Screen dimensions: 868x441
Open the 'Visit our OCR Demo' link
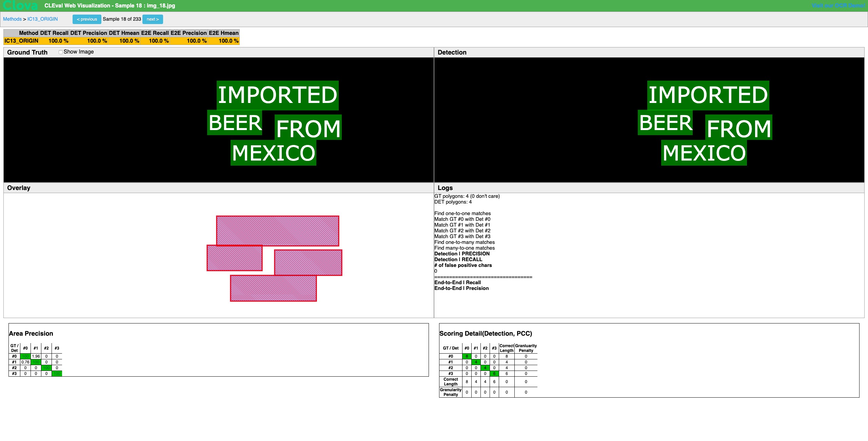[838, 6]
